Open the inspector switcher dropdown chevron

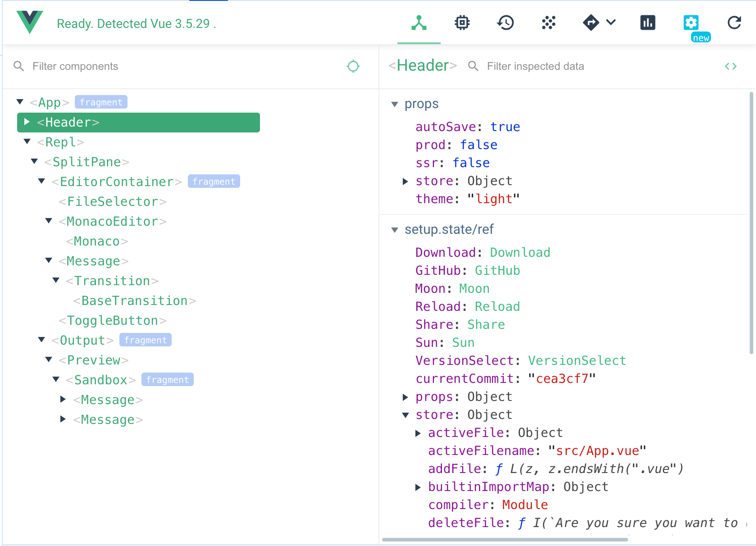tap(610, 23)
